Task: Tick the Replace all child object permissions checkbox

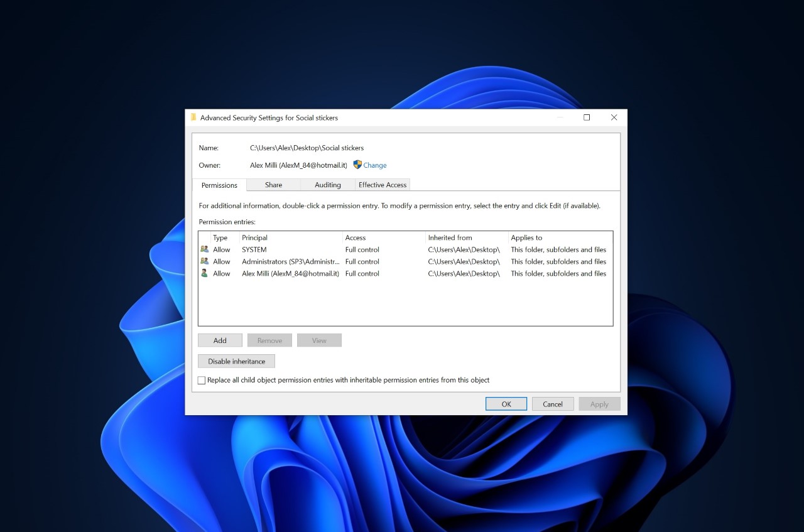Action: pyautogui.click(x=202, y=380)
